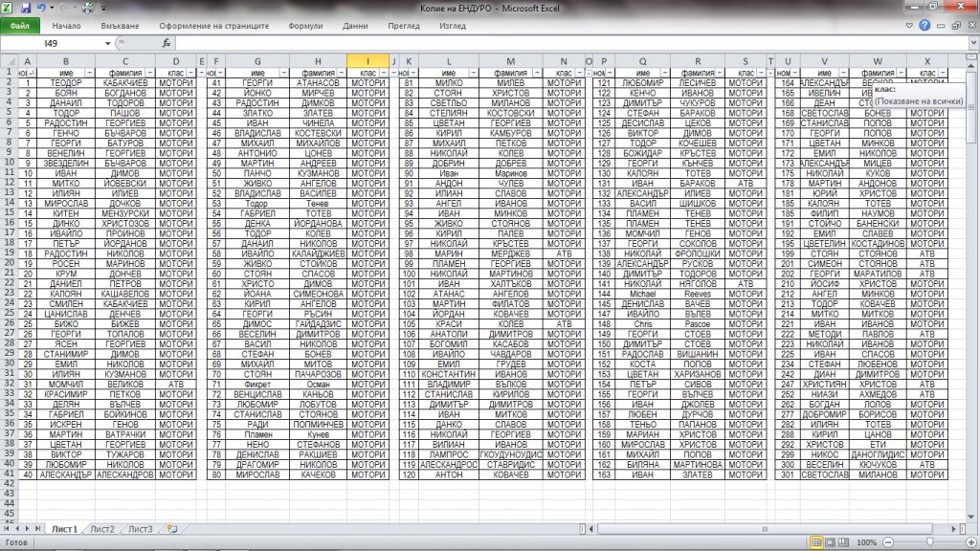
Task: Open filter dropdown for клас in column I
Action: click(x=384, y=73)
